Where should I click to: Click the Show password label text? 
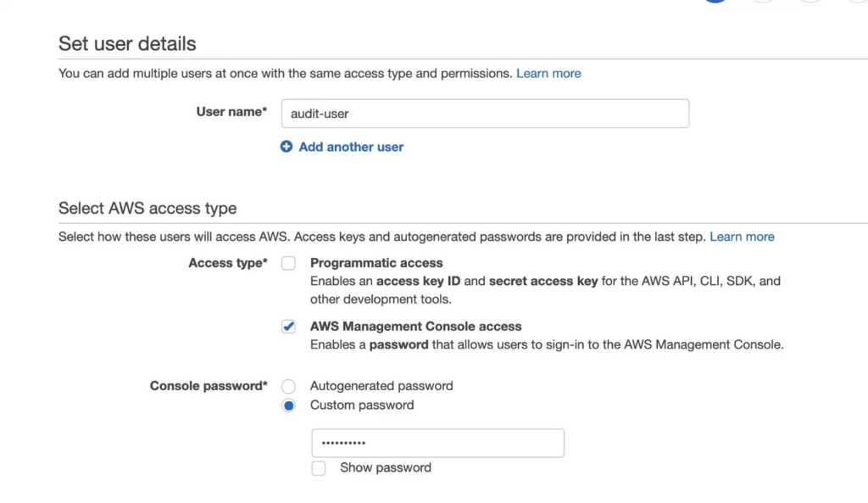386,467
